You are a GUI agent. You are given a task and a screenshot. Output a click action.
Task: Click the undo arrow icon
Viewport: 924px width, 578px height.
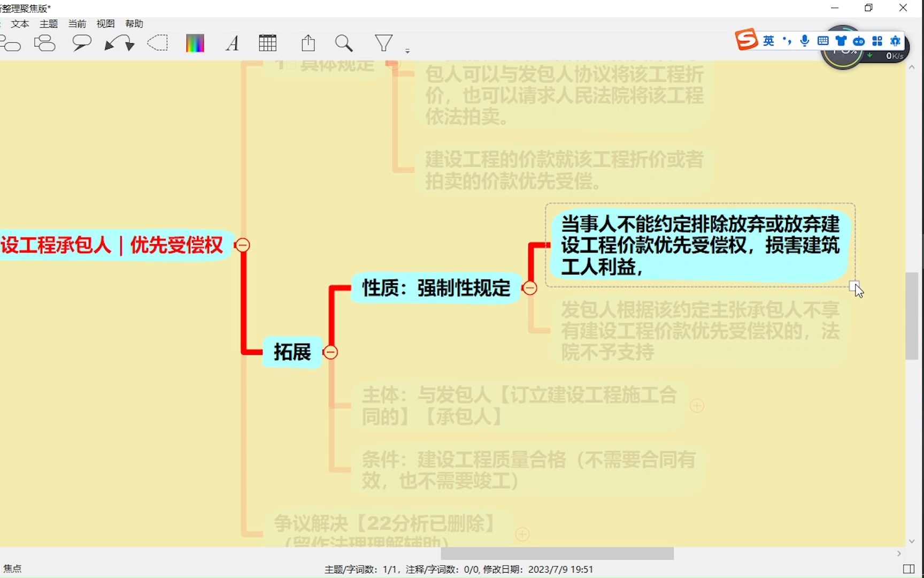[x=110, y=43]
